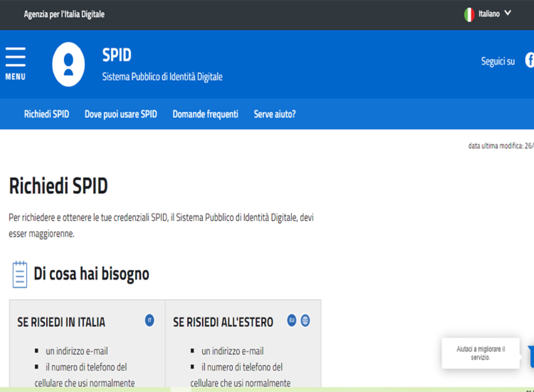Click the Sistema Pubblico di Identità Digitale subtitle
The width and height of the screenshot is (534, 392).
pos(162,77)
